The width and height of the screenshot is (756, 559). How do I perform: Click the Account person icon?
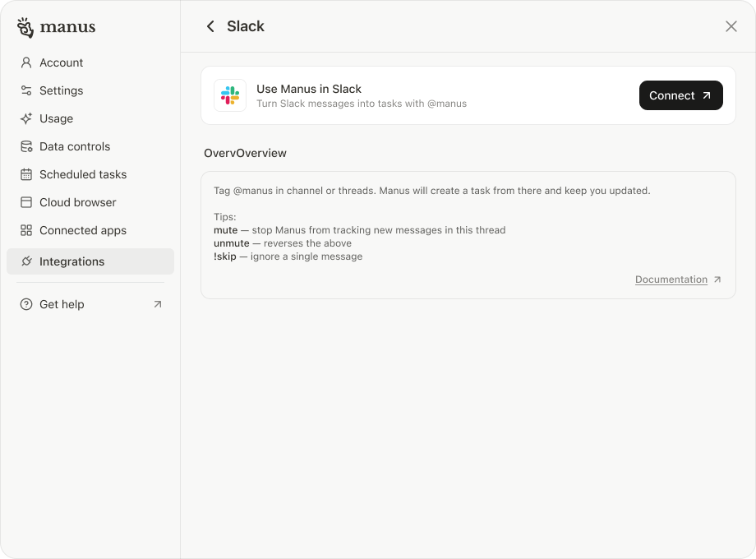click(x=26, y=62)
